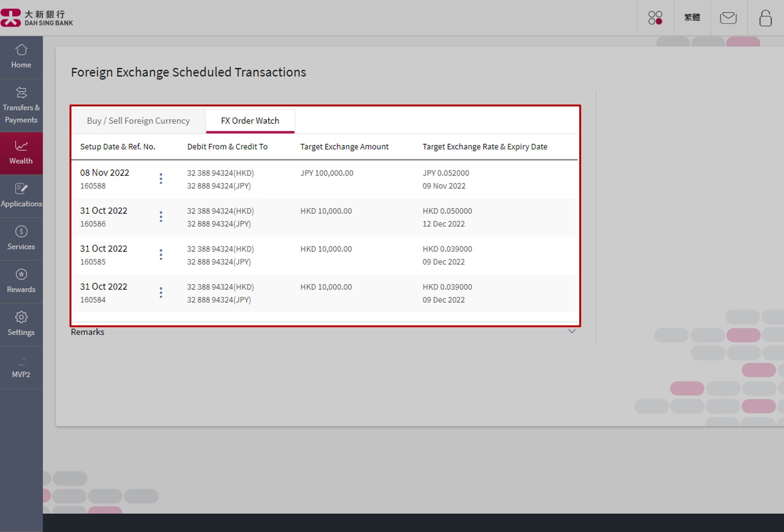Click reference number 160586
The height and width of the screenshot is (532, 784).
tap(93, 224)
